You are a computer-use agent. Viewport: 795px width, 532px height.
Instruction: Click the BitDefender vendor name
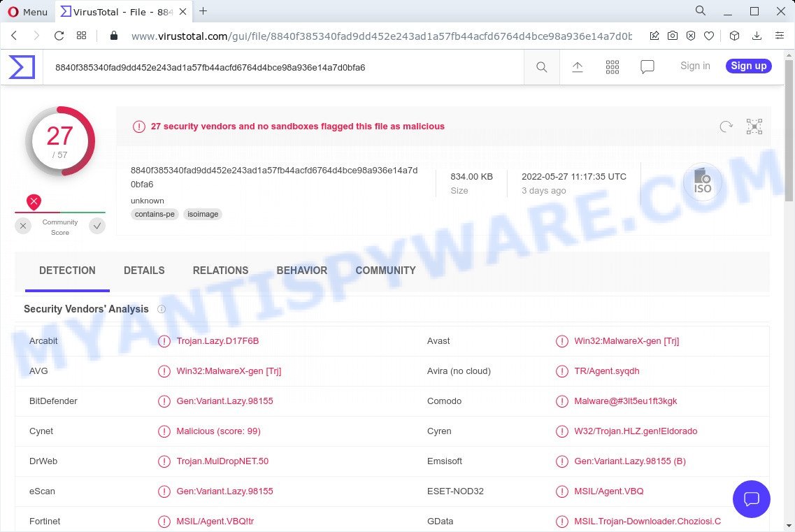coord(53,401)
